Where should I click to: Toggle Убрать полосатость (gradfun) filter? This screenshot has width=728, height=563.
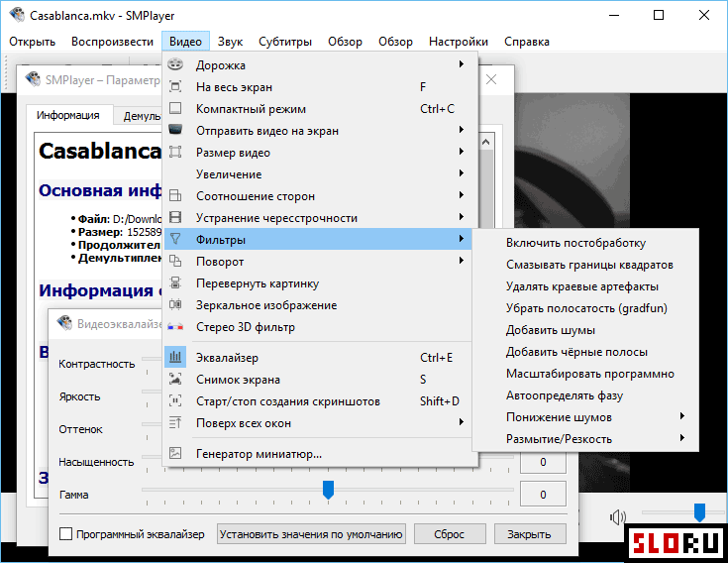[x=585, y=308]
